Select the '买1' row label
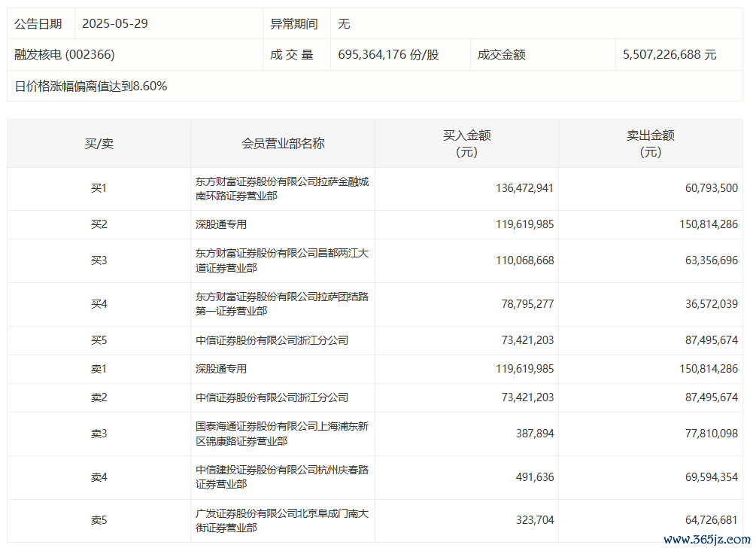756x551 pixels. (x=99, y=188)
